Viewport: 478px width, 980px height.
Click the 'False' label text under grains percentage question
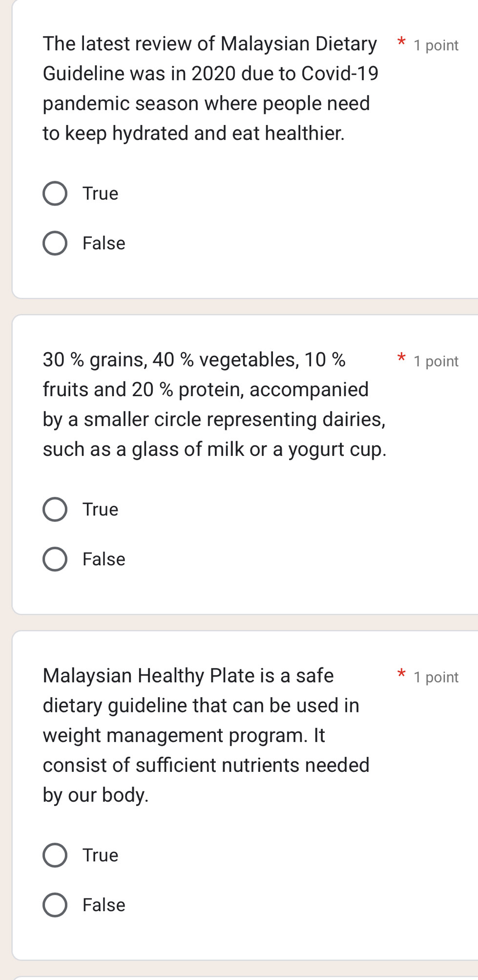[x=104, y=559]
